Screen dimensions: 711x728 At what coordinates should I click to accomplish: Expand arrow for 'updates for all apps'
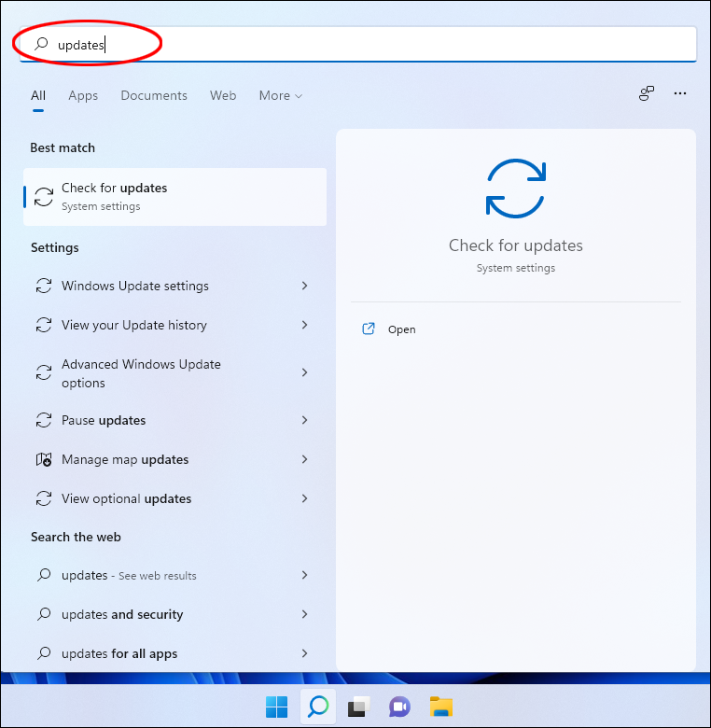tap(304, 653)
